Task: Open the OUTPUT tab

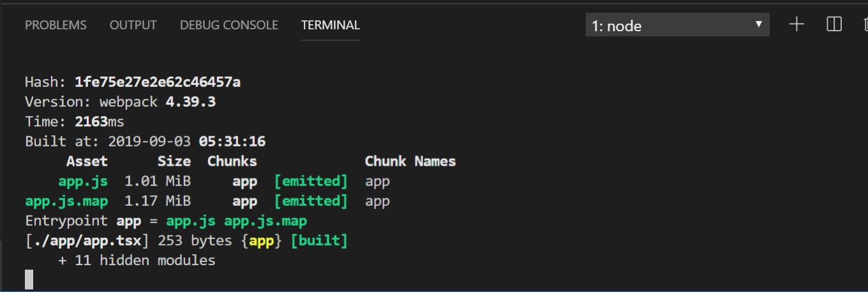Action: click(133, 25)
